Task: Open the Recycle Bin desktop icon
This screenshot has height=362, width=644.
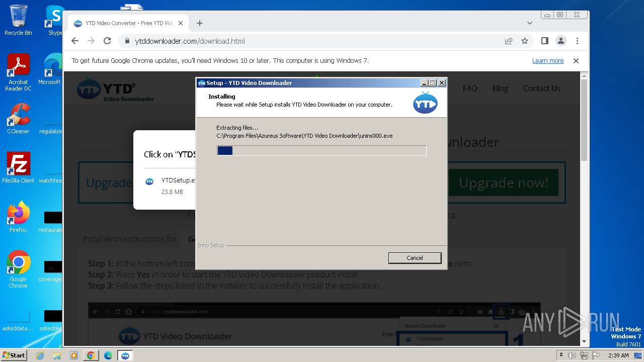Action: tap(18, 20)
